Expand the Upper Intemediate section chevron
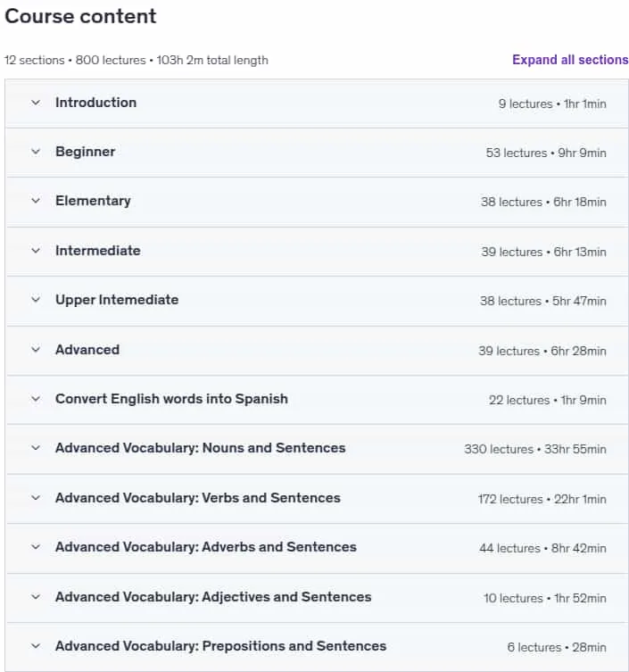Viewport: 629px width, 672px height. 36,300
